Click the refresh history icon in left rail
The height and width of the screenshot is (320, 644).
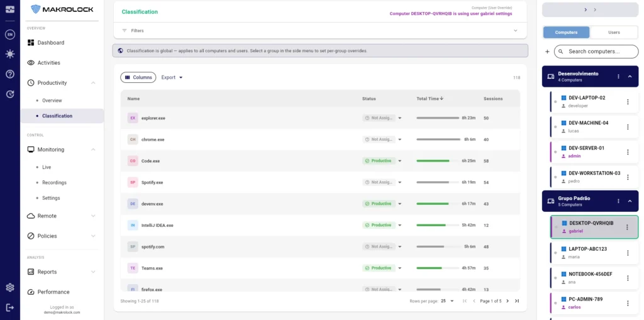tap(10, 94)
